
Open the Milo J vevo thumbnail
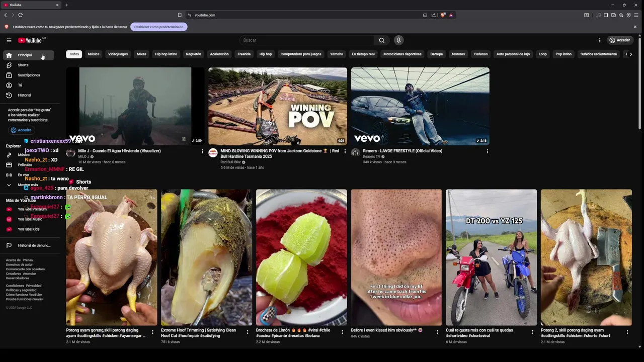pyautogui.click(x=135, y=107)
